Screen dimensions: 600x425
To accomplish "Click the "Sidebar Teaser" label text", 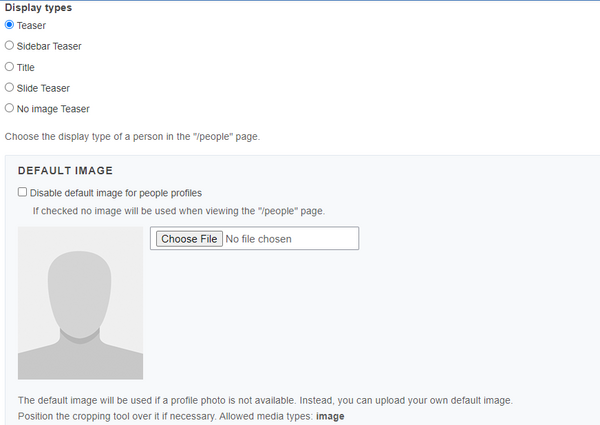I will pos(49,46).
